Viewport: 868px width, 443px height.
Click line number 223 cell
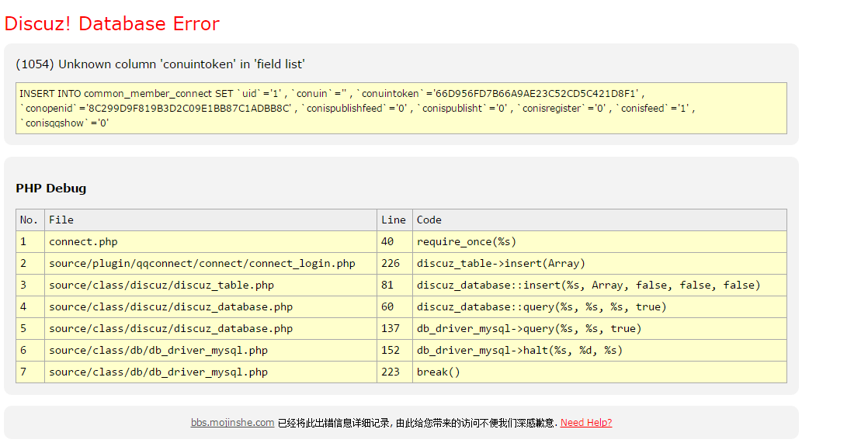point(394,372)
